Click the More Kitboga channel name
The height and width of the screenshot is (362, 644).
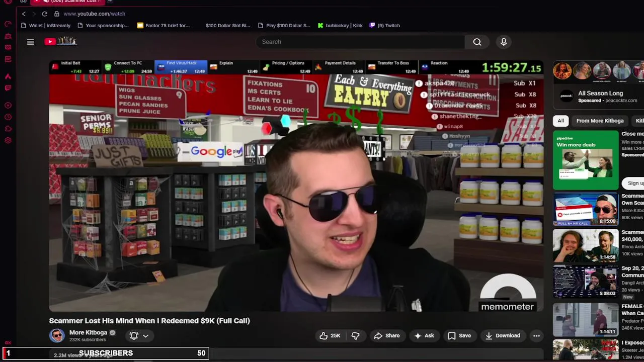[88, 332]
